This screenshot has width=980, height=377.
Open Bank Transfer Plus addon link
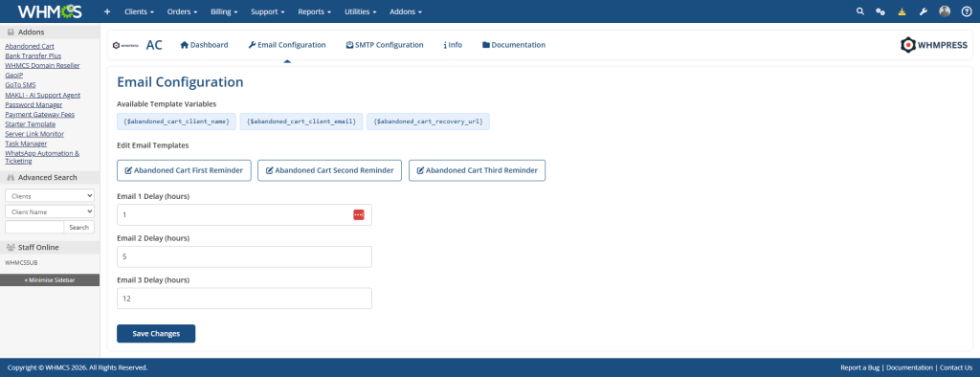[33, 55]
